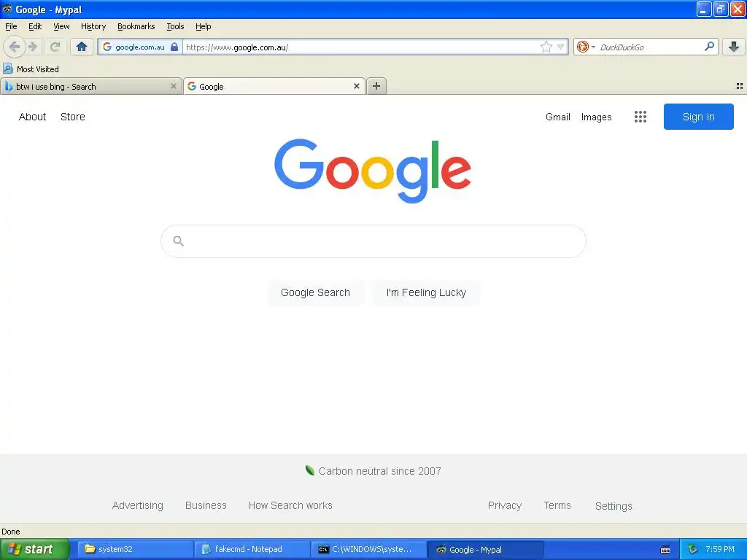Screen dimensions: 747x560
Task: Switch to the C:\WINDOWS command prompt window
Action: point(368,549)
